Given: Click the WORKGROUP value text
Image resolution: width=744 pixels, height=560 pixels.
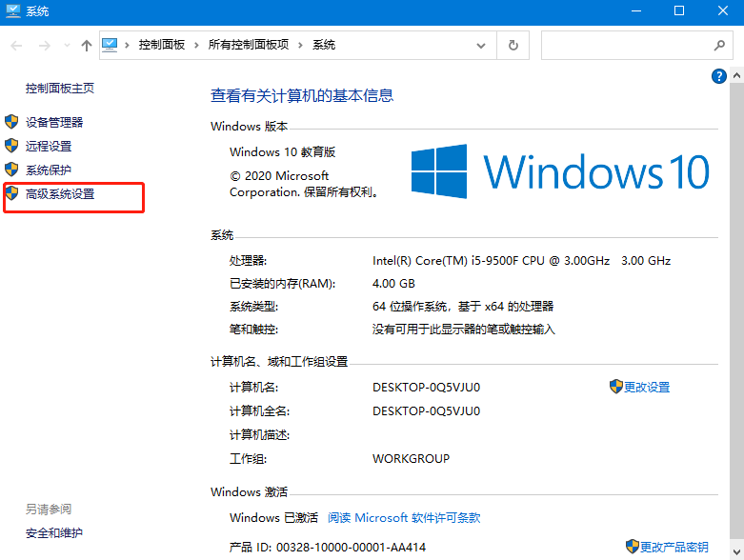Looking at the screenshot, I should pyautogui.click(x=411, y=459).
